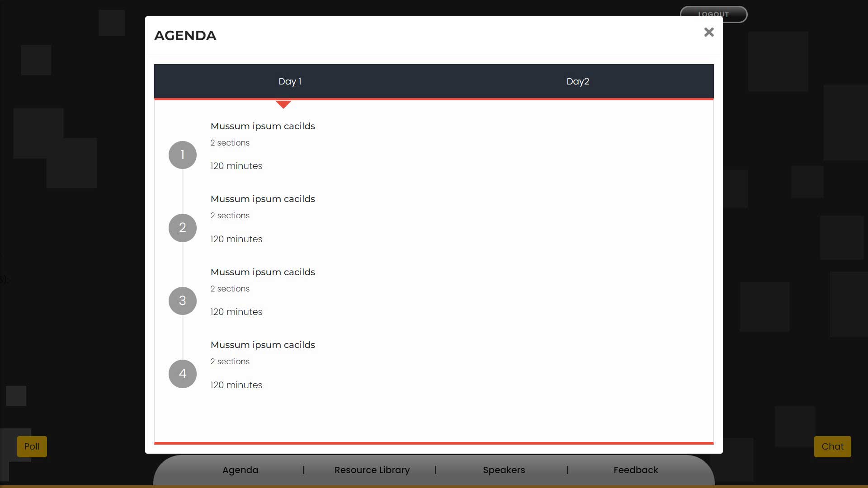
Task: Open Feedback in bottom navigation bar
Action: 636,470
